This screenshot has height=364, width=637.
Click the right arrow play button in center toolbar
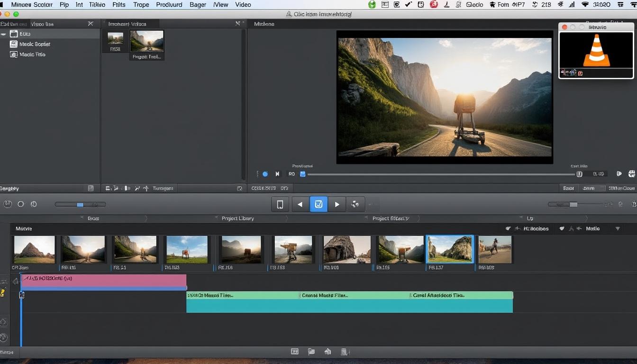tap(337, 204)
